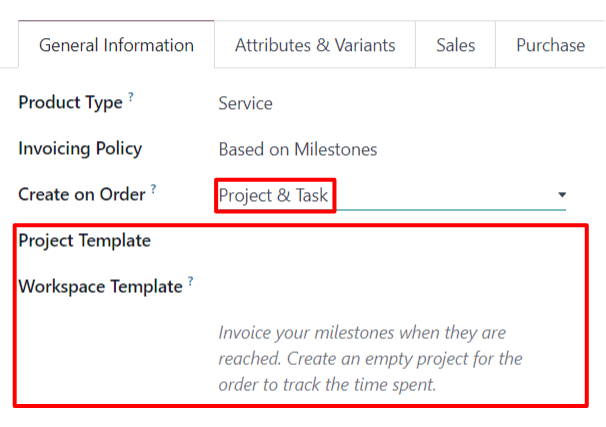Click the Based on Milestones invoicing value
The height and width of the screenshot is (427, 606).
[x=298, y=149]
